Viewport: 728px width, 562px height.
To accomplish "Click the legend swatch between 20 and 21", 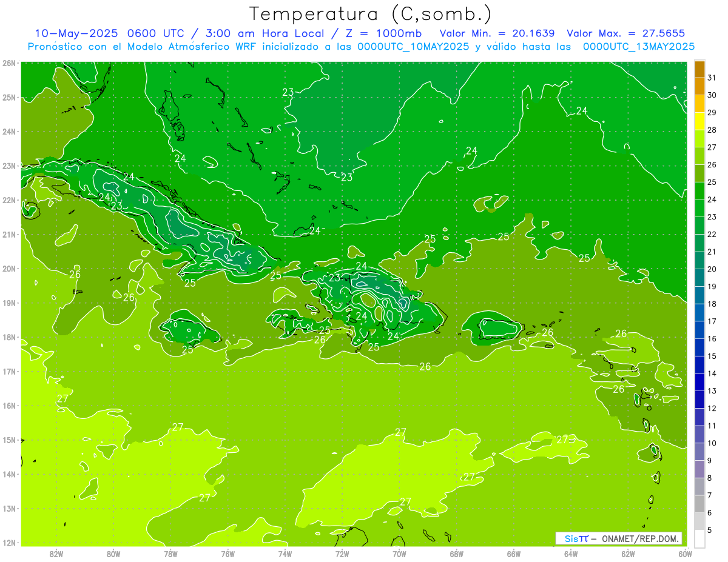I will point(699,260).
